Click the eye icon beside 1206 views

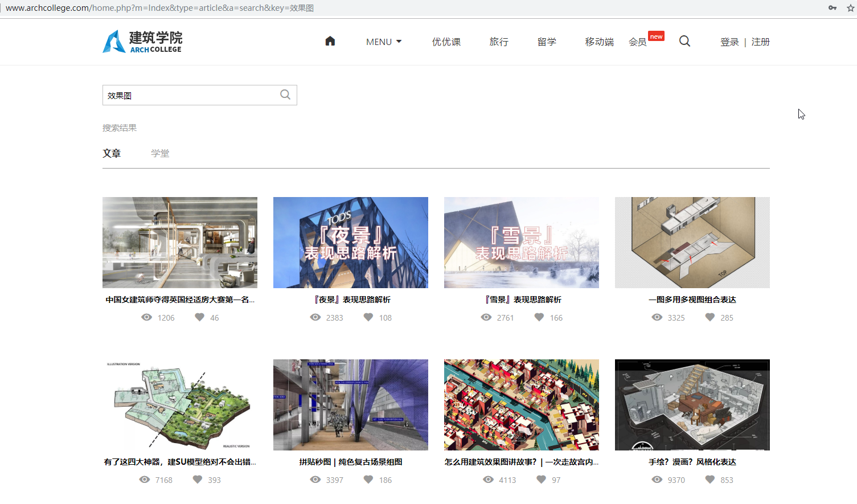[147, 317]
